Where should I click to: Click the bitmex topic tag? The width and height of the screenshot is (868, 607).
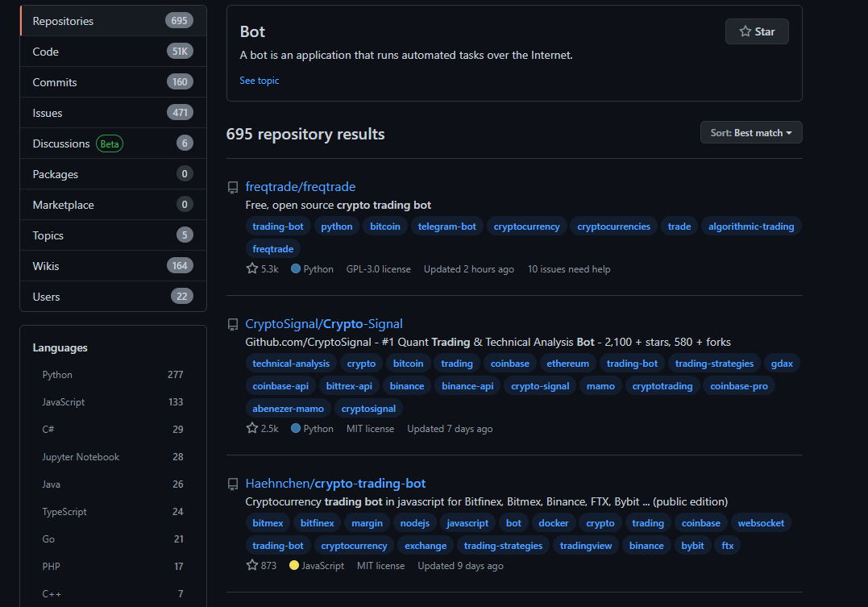268,523
